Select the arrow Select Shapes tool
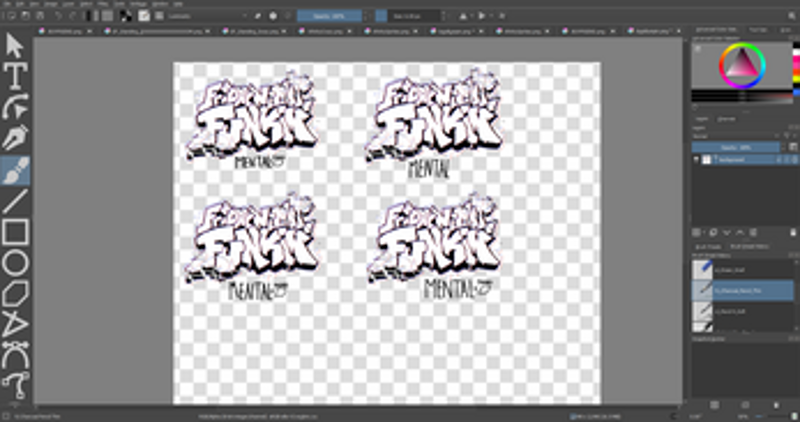 click(x=15, y=46)
